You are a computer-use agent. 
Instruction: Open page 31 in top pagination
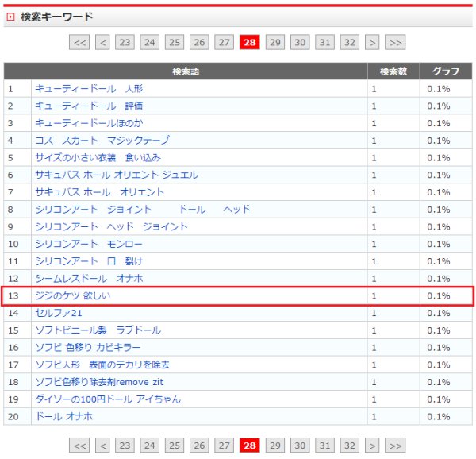click(324, 42)
